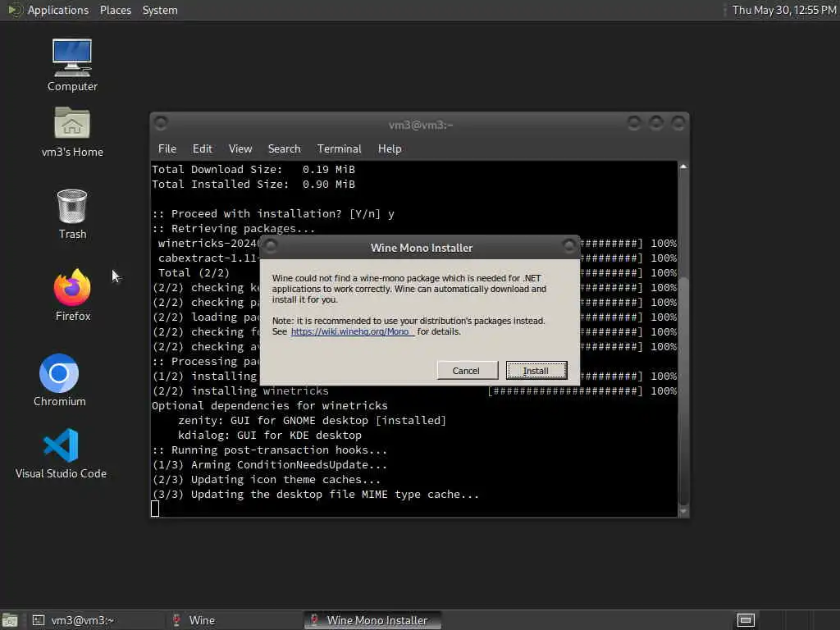The width and height of the screenshot is (840, 630).
Task: Open the System menu
Action: click(x=160, y=10)
